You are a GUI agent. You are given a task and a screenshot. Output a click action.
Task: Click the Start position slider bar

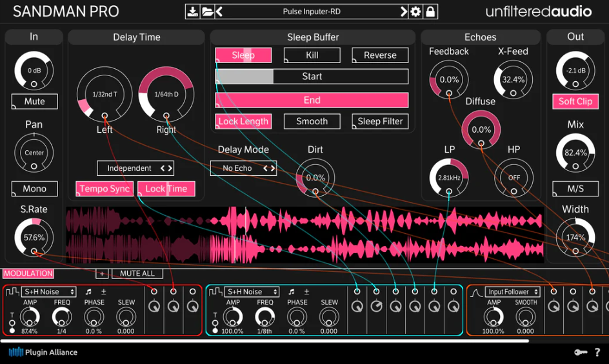pos(312,77)
